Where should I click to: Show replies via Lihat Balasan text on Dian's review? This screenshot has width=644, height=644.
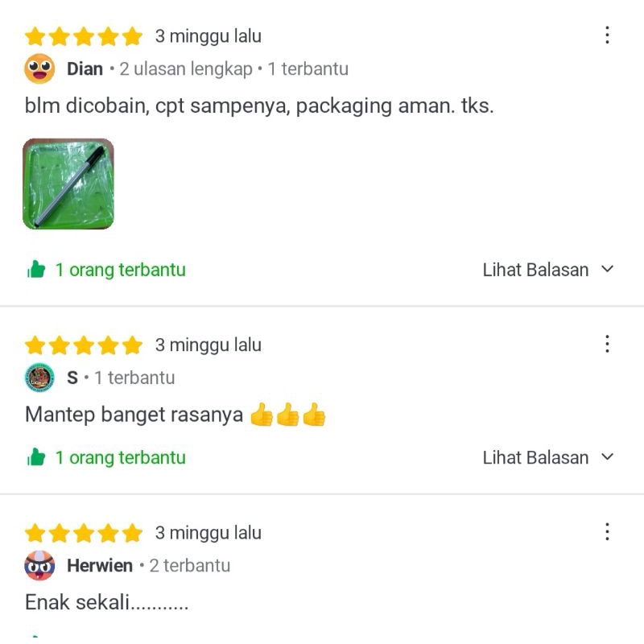coord(535,270)
